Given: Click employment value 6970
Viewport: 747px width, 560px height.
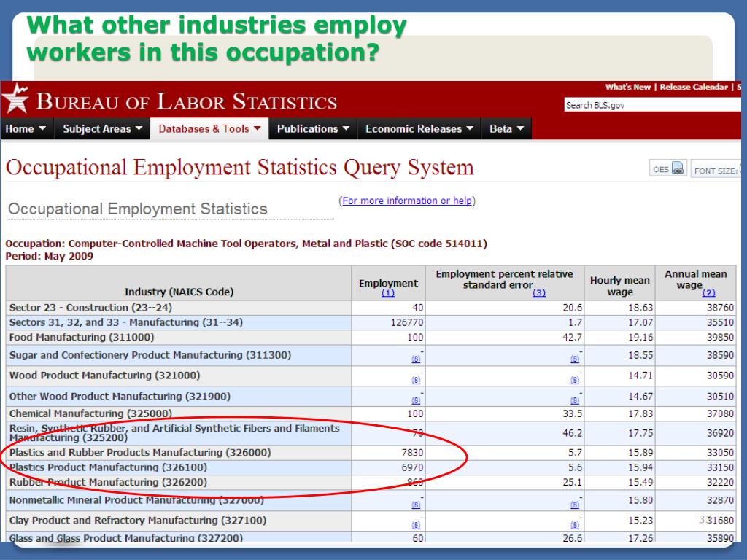Looking at the screenshot, I should pyautogui.click(x=412, y=467).
